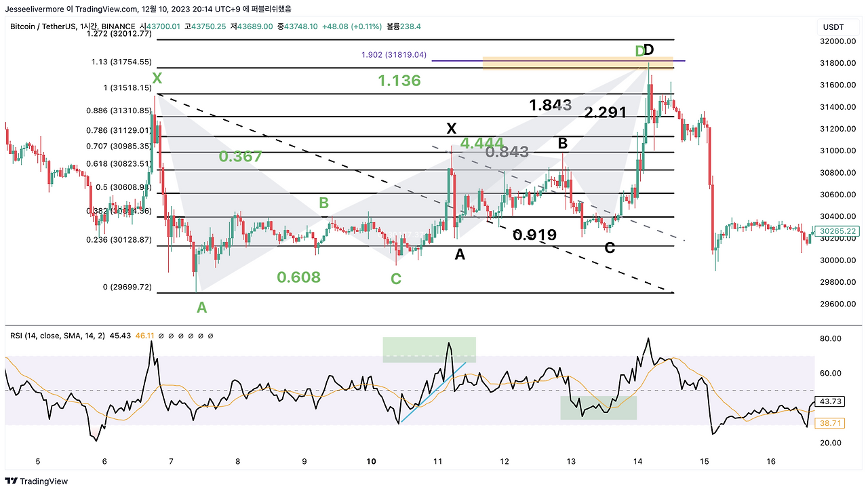
Task: Click the 60.00 RSI axis label
Action: (x=830, y=373)
